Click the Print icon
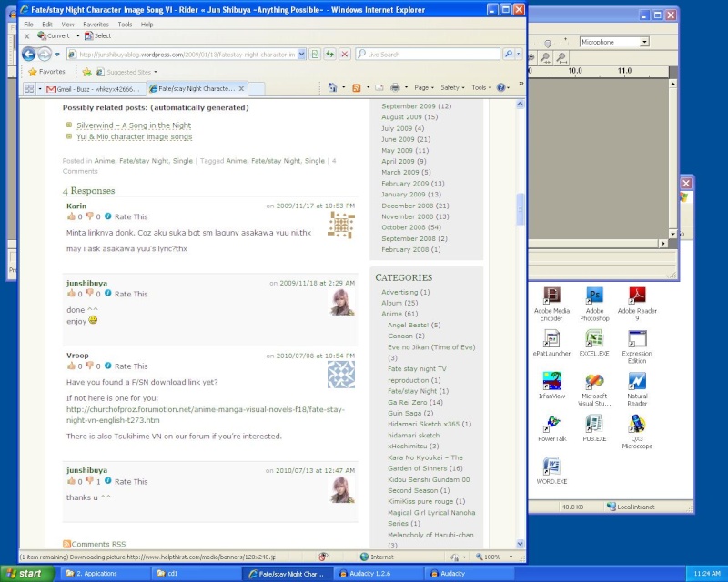 click(x=395, y=87)
